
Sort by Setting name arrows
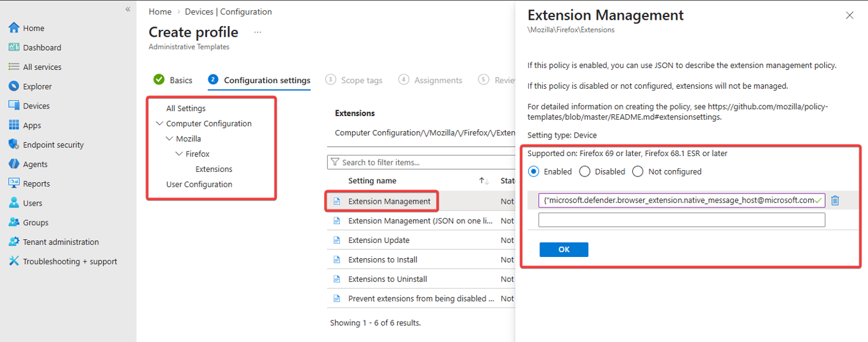[x=484, y=181]
